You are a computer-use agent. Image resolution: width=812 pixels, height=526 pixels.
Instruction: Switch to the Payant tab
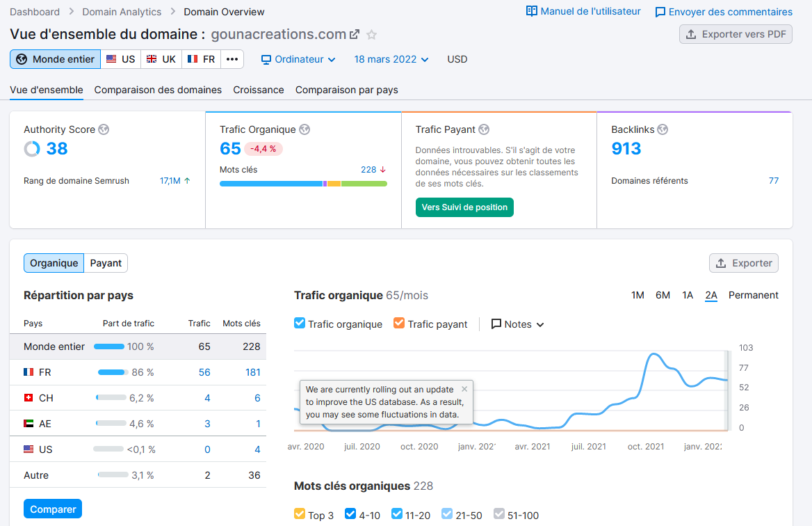[106, 263]
